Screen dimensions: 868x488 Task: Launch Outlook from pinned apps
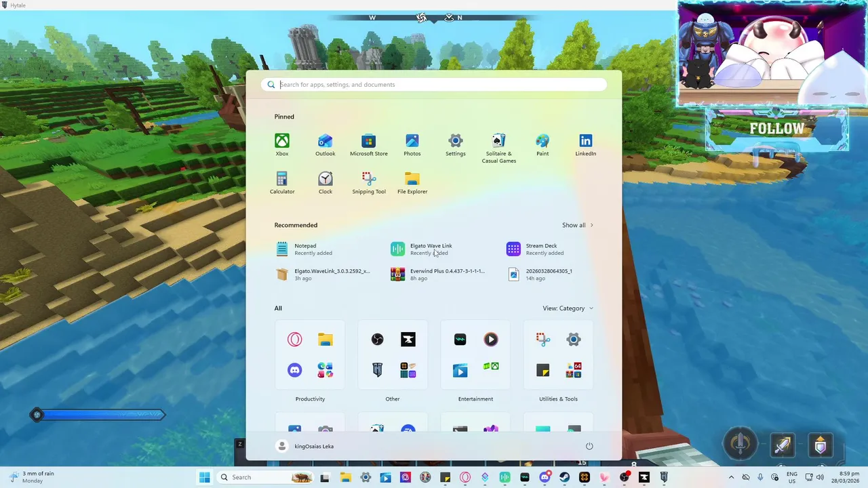tap(325, 144)
